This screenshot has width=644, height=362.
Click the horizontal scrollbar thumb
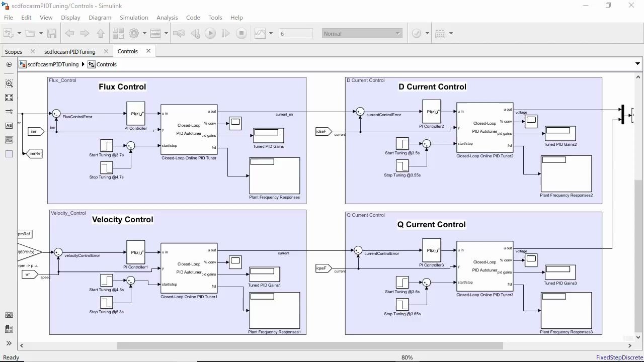click(x=310, y=345)
